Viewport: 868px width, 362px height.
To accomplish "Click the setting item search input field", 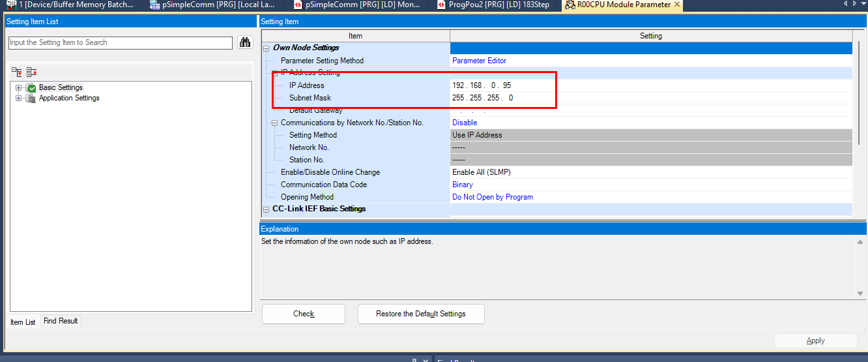I will (121, 42).
